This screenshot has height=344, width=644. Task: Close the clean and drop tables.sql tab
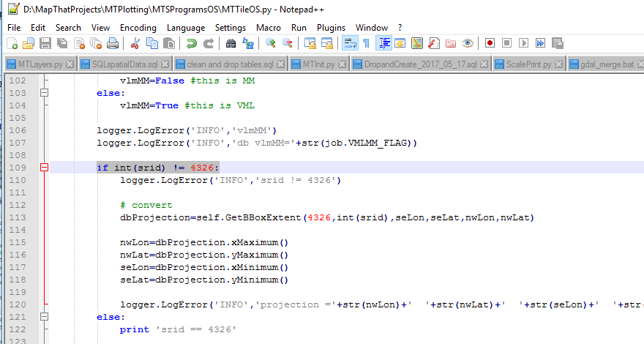point(280,64)
